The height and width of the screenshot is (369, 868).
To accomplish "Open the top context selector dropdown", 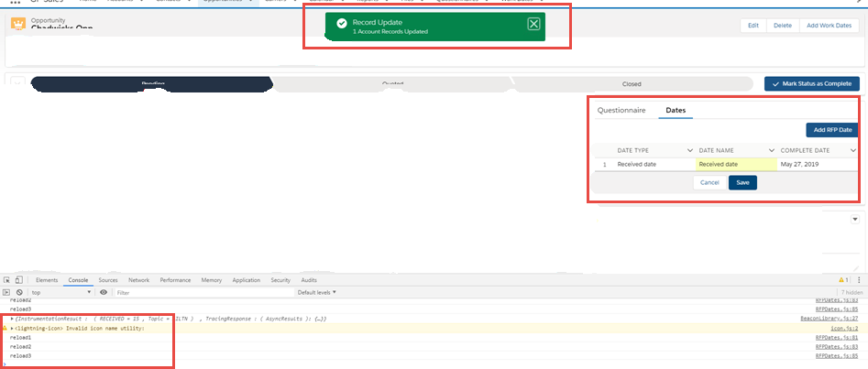I will [x=60, y=292].
